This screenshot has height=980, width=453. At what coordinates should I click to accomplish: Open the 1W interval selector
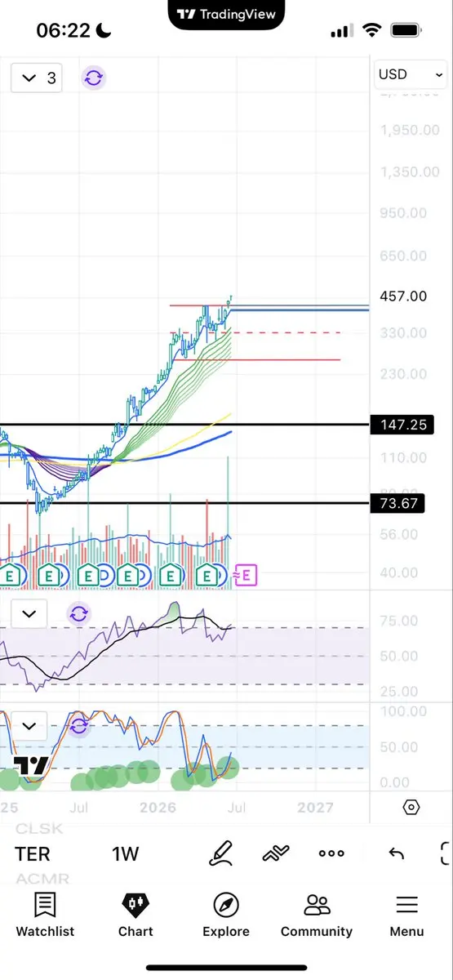[126, 854]
